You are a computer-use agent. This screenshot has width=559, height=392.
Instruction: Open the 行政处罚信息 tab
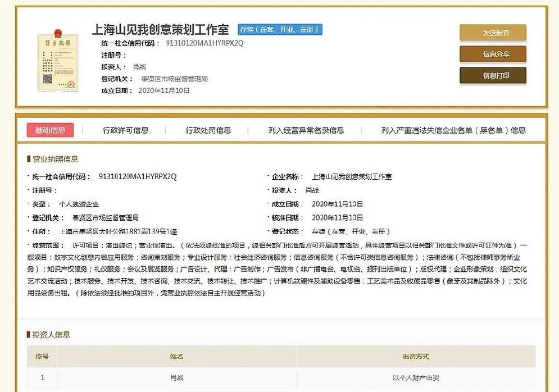pos(208,130)
